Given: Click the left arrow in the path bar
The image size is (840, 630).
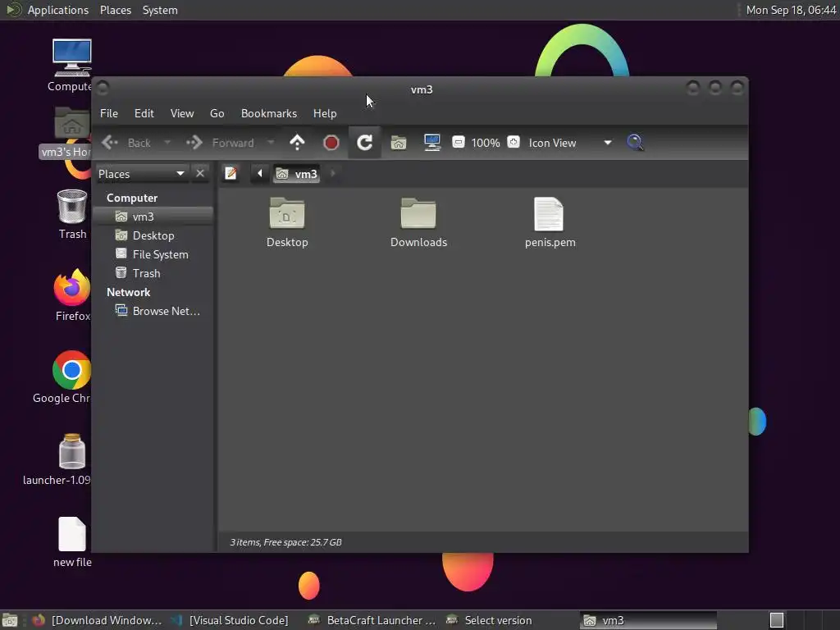Looking at the screenshot, I should [260, 174].
